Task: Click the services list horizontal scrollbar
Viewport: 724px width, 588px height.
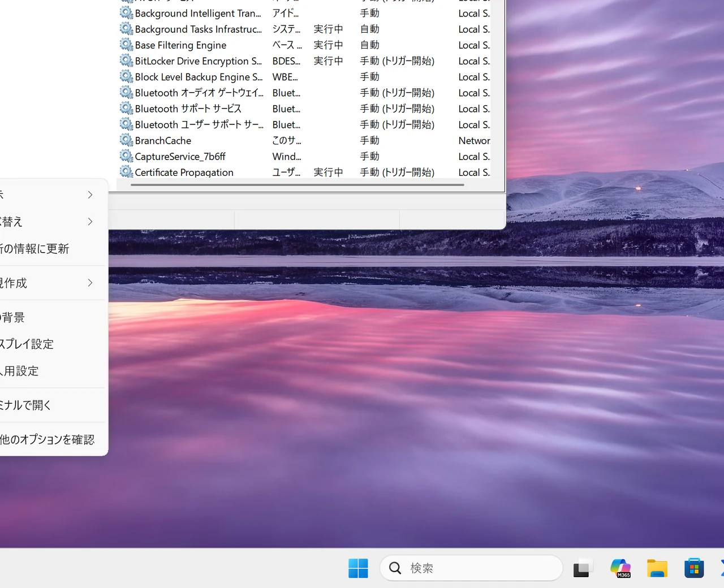Action: (x=298, y=185)
